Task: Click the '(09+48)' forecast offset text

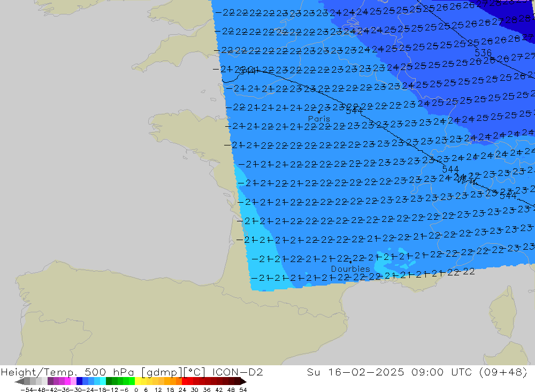Action: click(503, 372)
